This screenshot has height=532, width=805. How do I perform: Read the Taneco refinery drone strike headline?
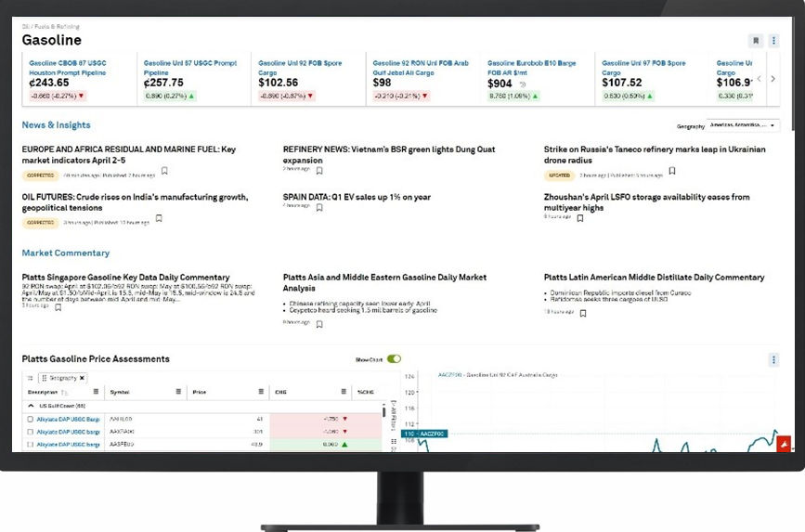click(x=655, y=154)
